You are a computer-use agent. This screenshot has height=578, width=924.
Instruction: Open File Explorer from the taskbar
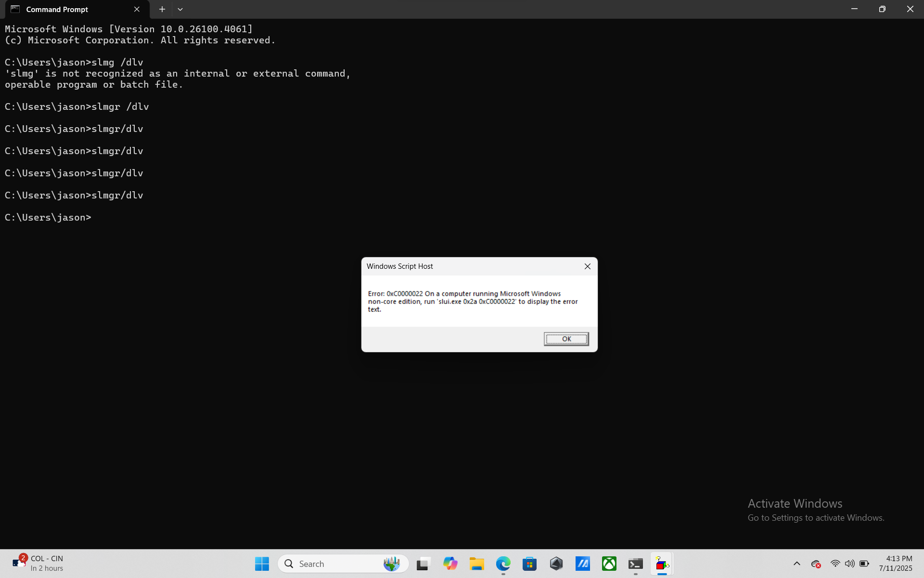[476, 564]
